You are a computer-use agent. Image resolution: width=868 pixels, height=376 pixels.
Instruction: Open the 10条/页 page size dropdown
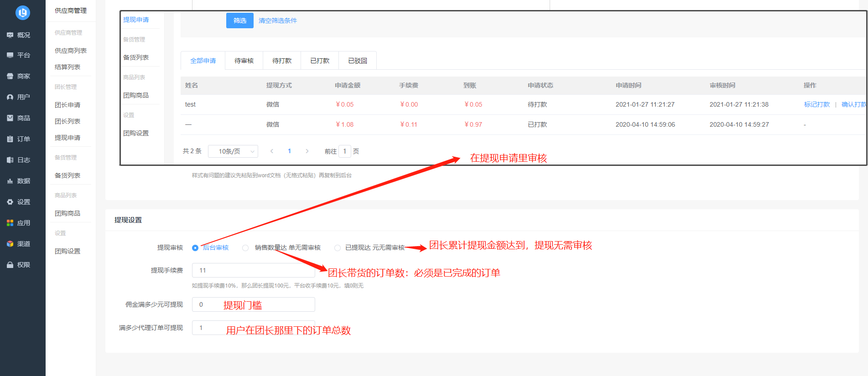[x=233, y=151]
